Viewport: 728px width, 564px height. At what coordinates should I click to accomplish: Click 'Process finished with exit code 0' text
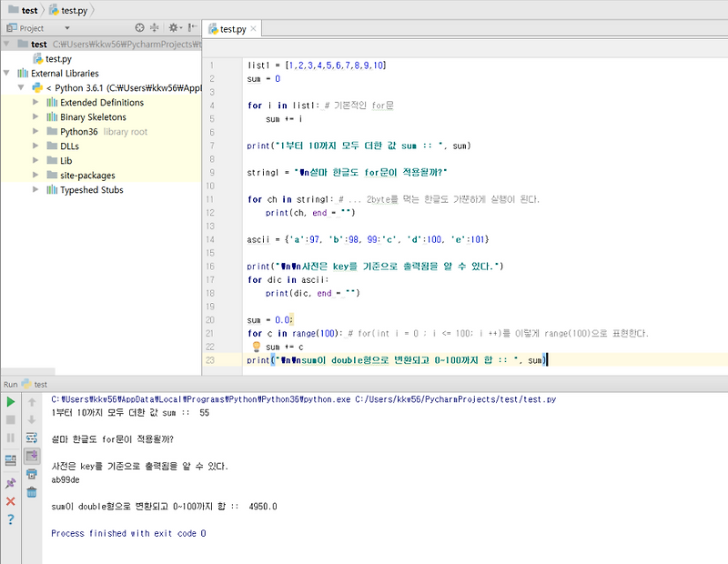coord(128,533)
